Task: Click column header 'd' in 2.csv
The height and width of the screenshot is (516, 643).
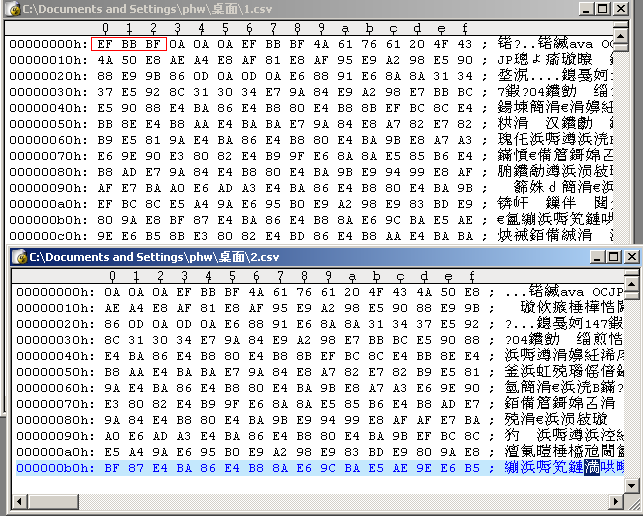Action: 424,276
